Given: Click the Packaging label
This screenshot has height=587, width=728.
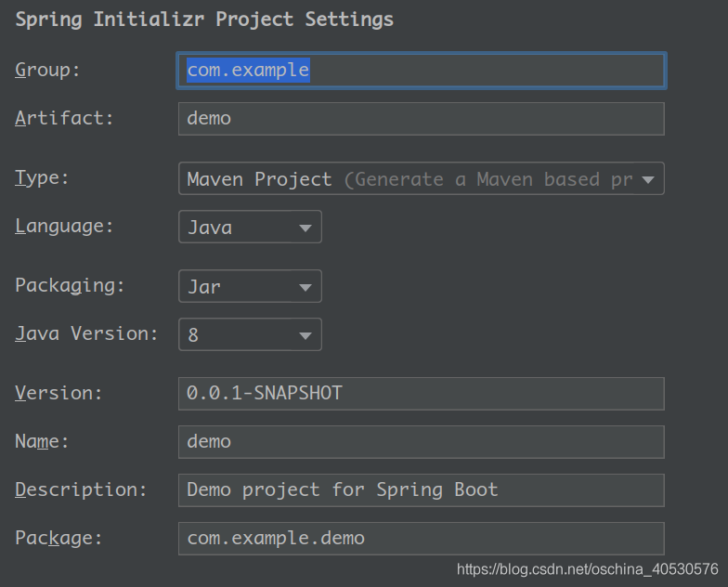Looking at the screenshot, I should click(70, 286).
